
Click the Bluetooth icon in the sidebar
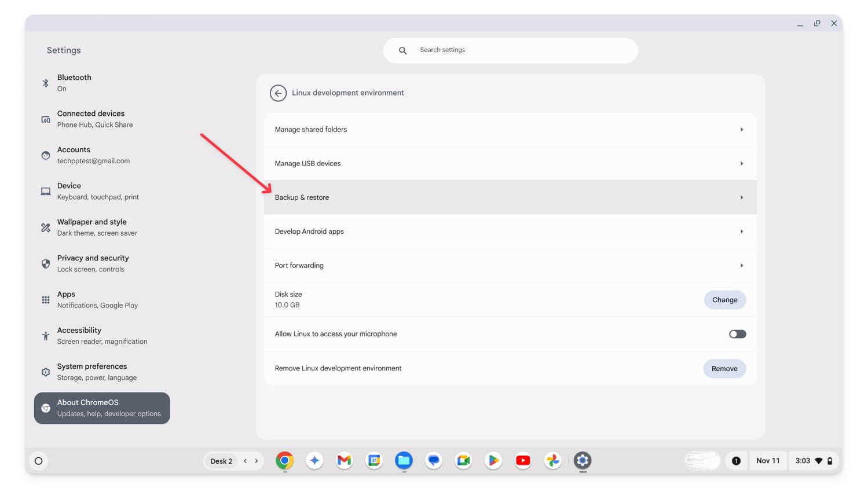(x=46, y=83)
